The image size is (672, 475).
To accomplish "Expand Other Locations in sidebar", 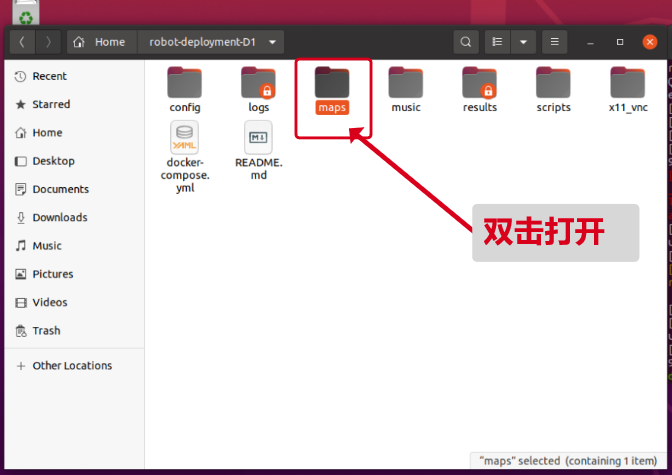I will click(x=72, y=365).
